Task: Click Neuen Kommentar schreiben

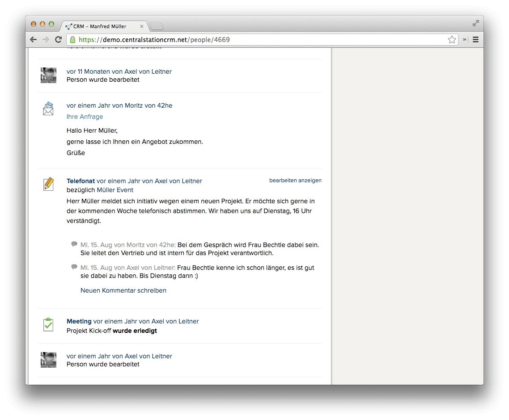Action: click(123, 290)
